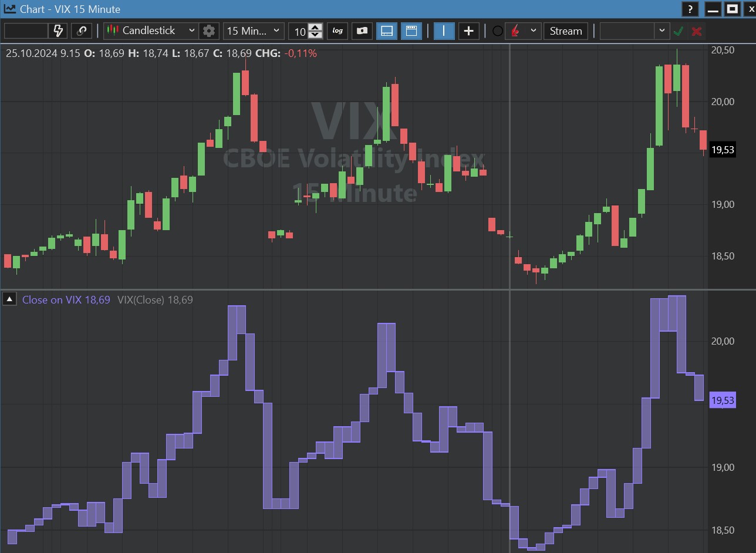Image resolution: width=756 pixels, height=553 pixels.
Task: Maximize the chart window
Action: tap(732, 9)
